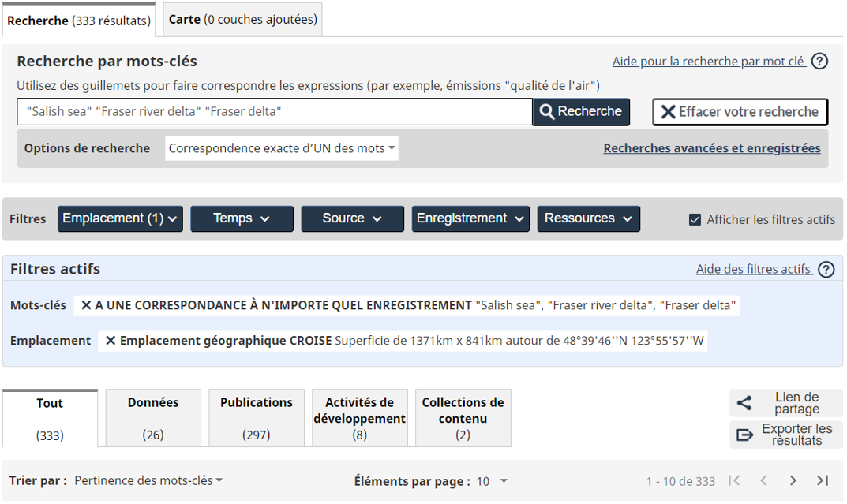The image size is (847, 504).
Task: Click the magnifying glass search icon
Action: coord(548,111)
